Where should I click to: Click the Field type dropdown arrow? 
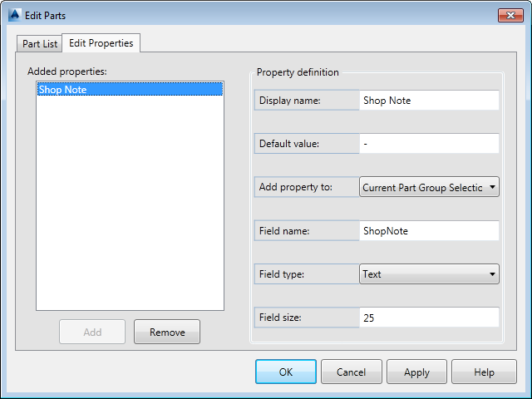493,273
